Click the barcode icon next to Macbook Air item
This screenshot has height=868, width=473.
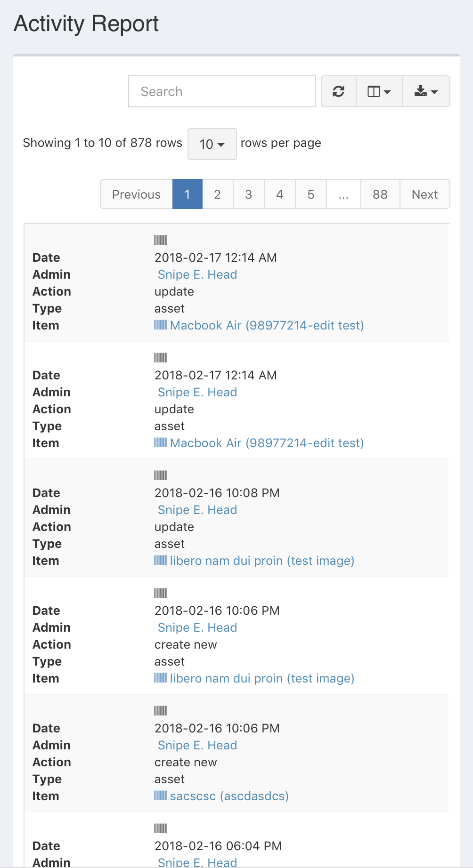click(162, 325)
